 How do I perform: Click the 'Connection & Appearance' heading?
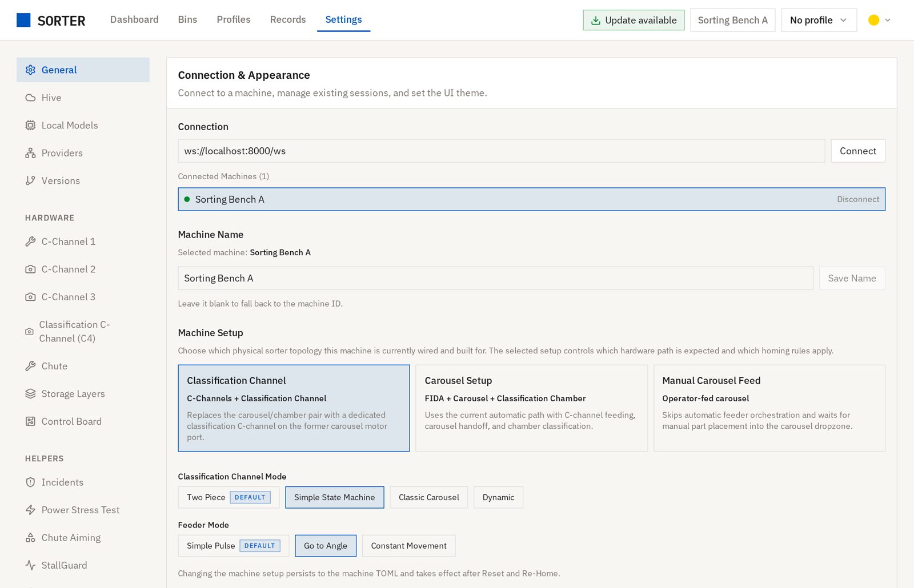[x=244, y=75]
